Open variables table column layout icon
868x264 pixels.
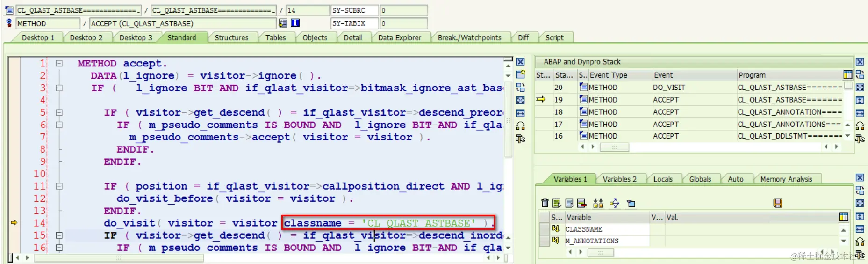[x=844, y=217]
